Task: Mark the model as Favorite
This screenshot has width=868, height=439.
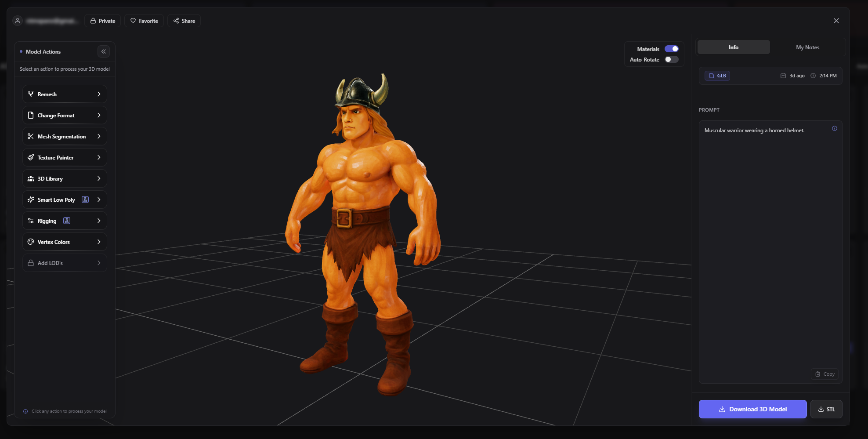Action: [x=144, y=21]
